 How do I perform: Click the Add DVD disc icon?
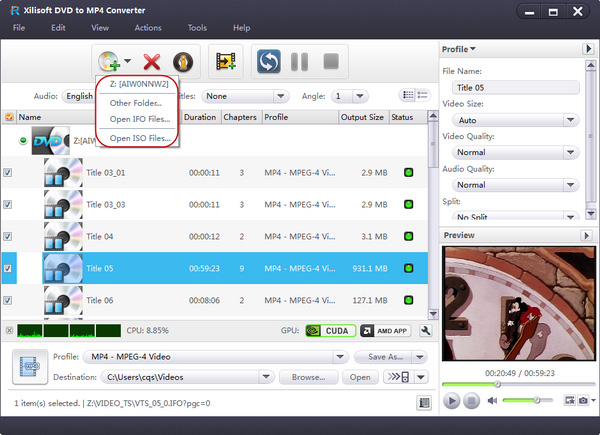[109, 62]
